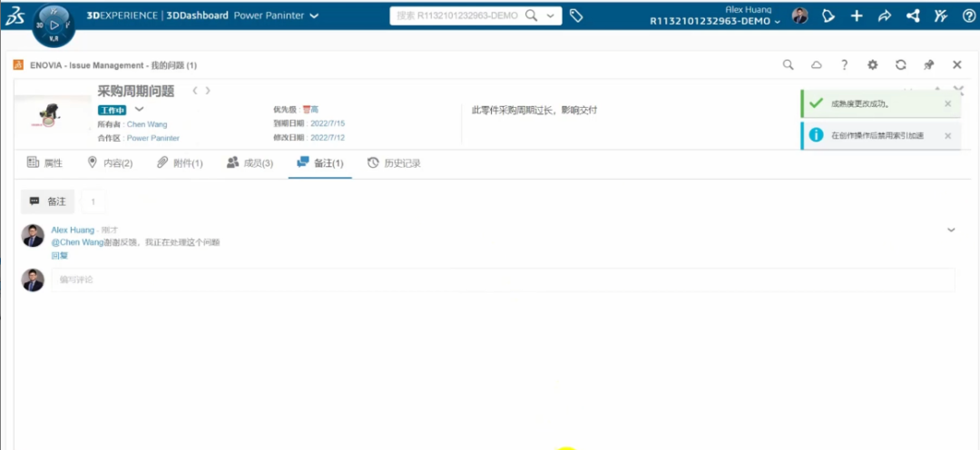980x450 pixels.
Task: Switch to the 成员(3) tab
Action: tap(250, 163)
